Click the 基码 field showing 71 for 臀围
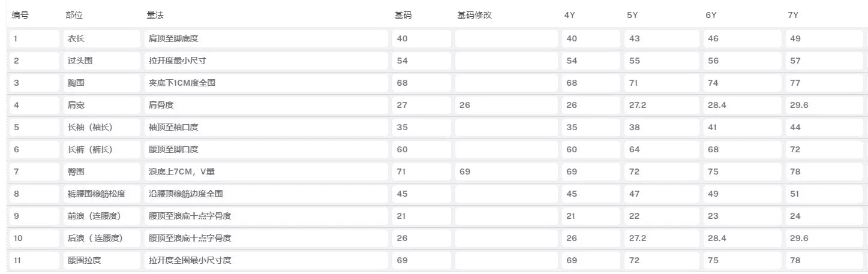 (421, 172)
